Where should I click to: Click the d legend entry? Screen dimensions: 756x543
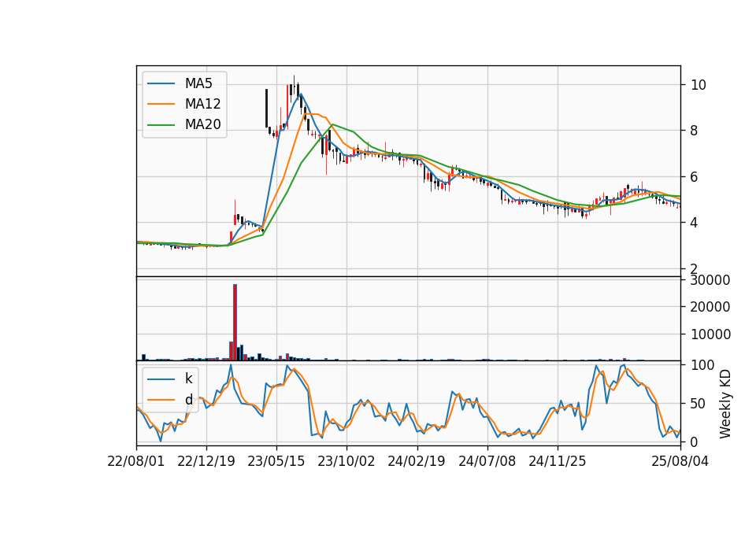click(x=188, y=400)
